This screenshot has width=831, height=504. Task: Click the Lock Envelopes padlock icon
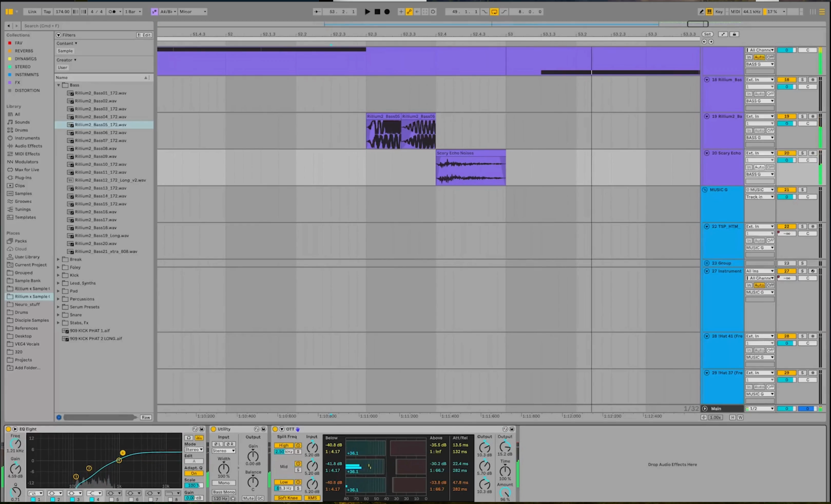point(734,34)
